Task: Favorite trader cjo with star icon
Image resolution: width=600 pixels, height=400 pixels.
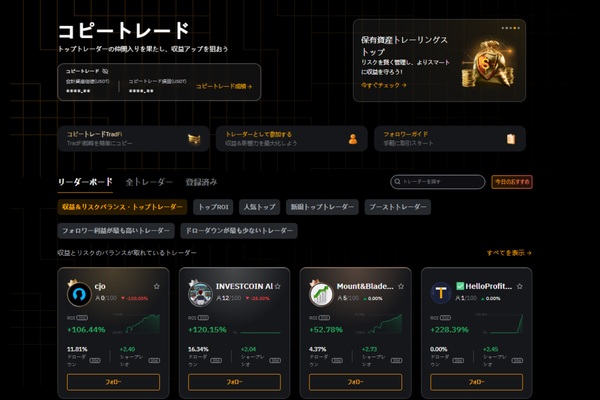Action: click(x=157, y=286)
